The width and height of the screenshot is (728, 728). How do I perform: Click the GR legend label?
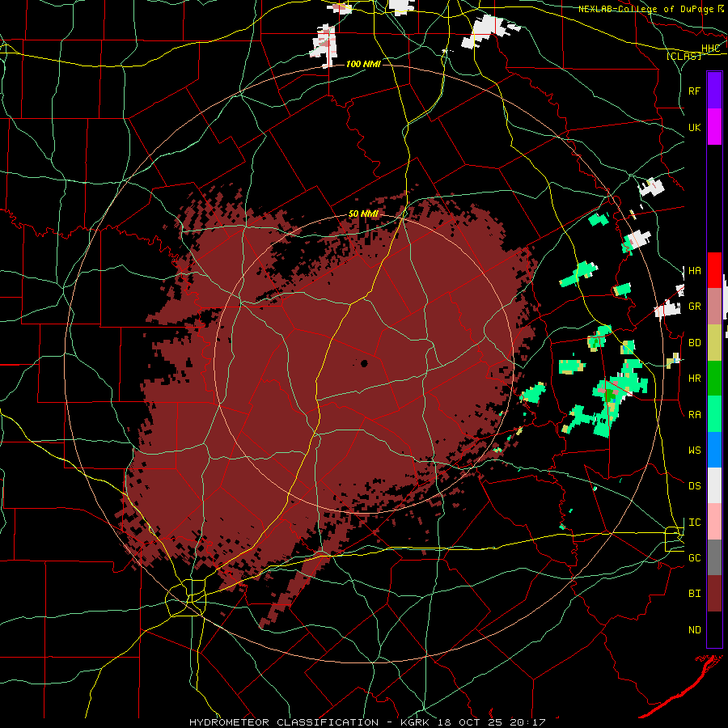point(694,307)
